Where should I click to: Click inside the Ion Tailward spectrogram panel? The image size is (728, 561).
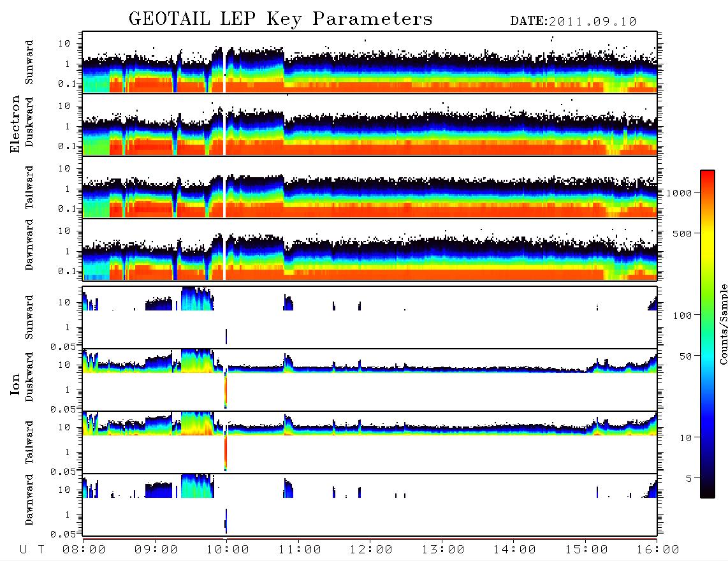pos(370,442)
